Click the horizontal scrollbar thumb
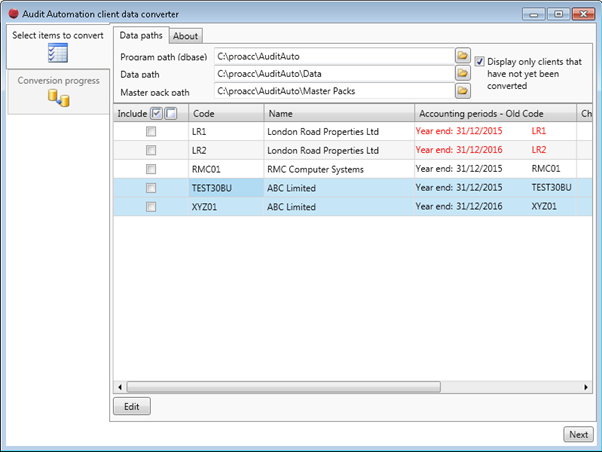The width and height of the screenshot is (602, 452). coord(284,387)
